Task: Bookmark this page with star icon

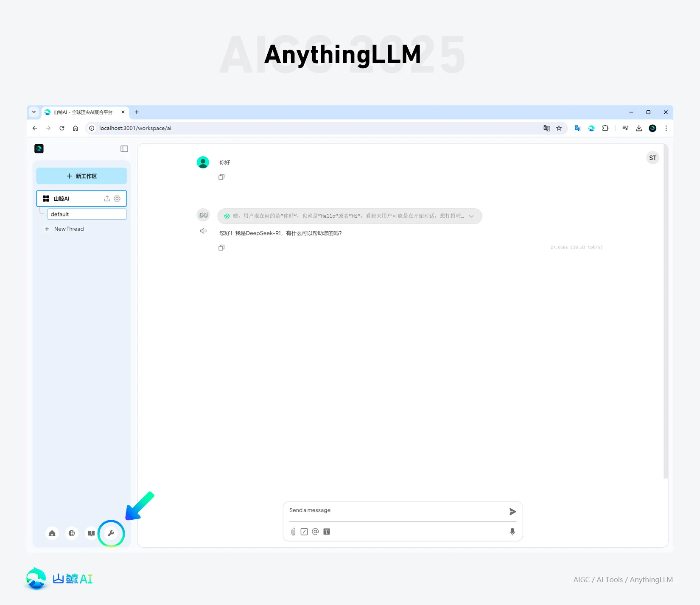Action: (x=559, y=128)
